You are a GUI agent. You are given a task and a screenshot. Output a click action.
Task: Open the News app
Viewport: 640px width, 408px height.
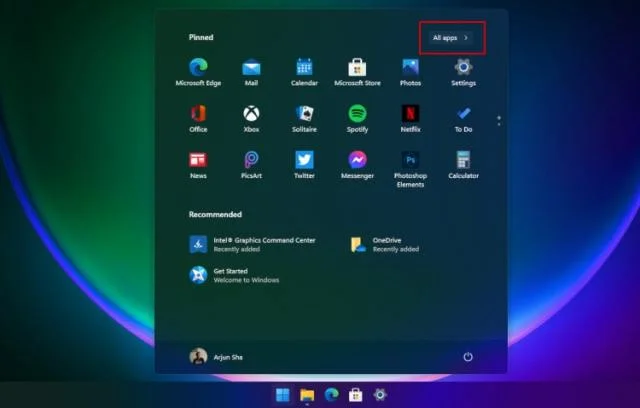[x=198, y=165]
